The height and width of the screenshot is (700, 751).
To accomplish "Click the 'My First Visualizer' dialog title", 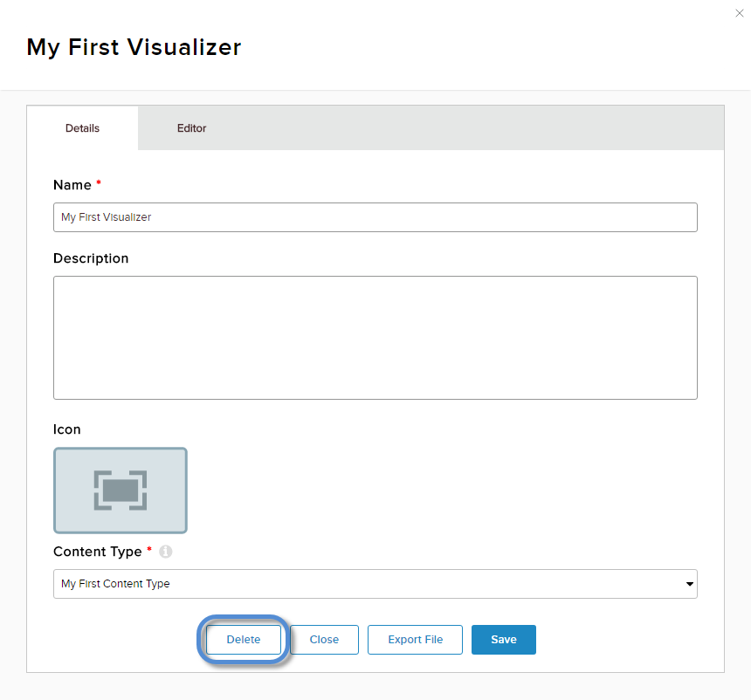I will click(x=134, y=47).
